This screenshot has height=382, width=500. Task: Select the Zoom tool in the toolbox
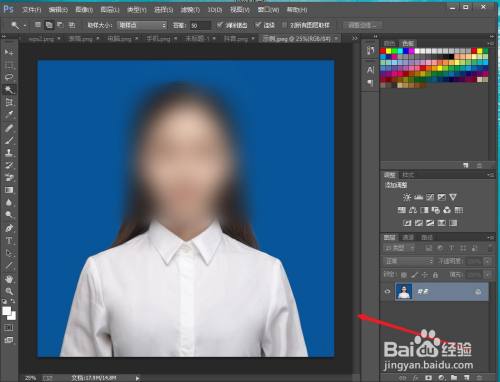(9, 291)
